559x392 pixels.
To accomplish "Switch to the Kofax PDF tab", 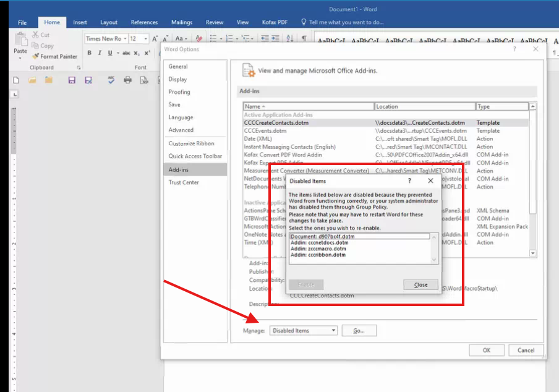I will (275, 22).
